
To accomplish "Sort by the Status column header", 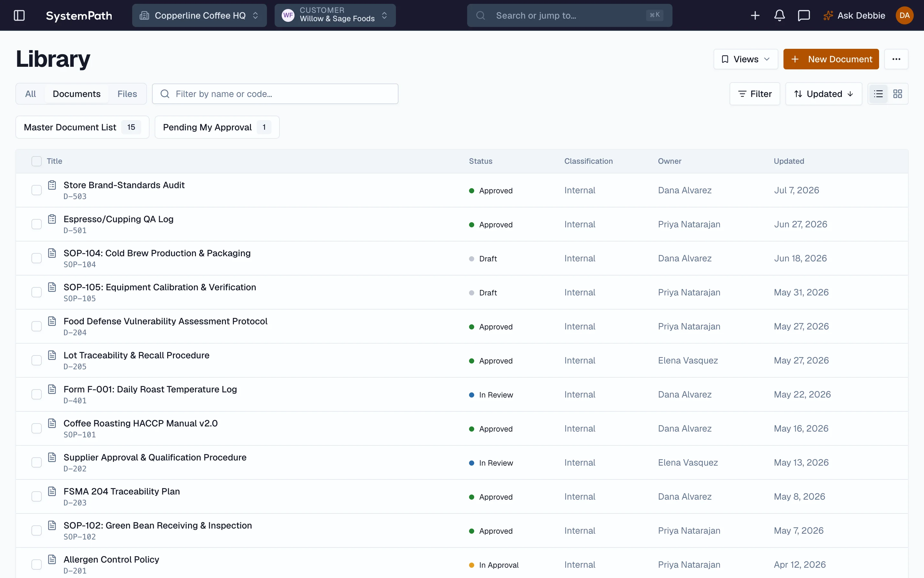I will (480, 161).
